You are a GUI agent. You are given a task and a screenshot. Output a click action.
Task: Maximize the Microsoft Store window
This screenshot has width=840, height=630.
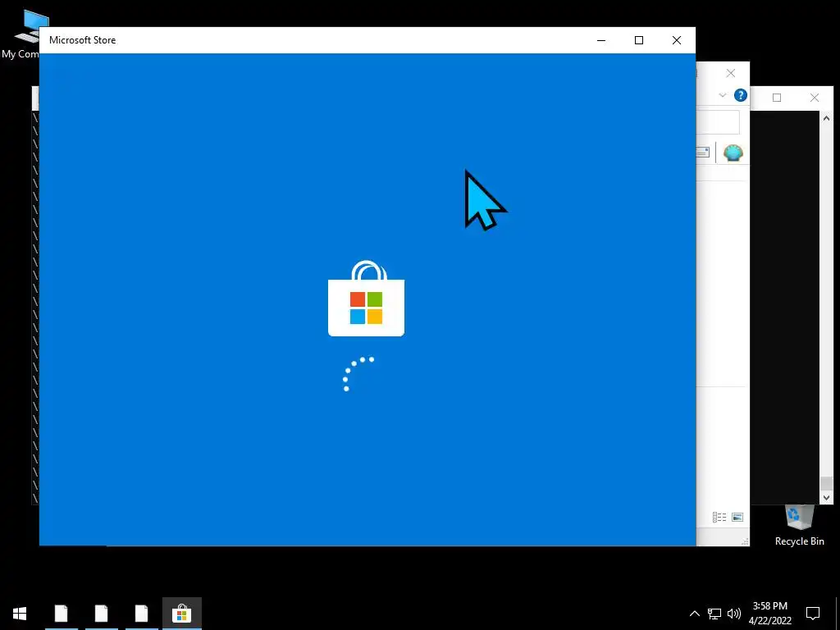coord(638,40)
